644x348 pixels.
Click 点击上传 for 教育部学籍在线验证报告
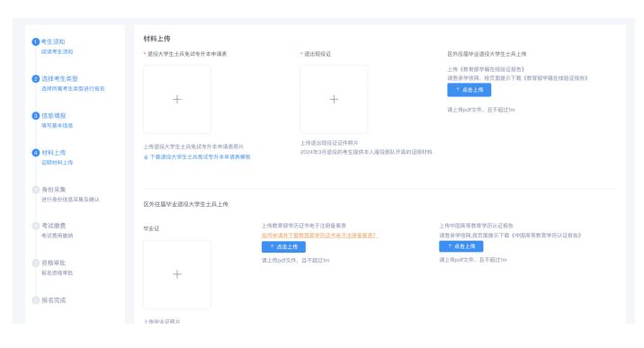[469, 90]
